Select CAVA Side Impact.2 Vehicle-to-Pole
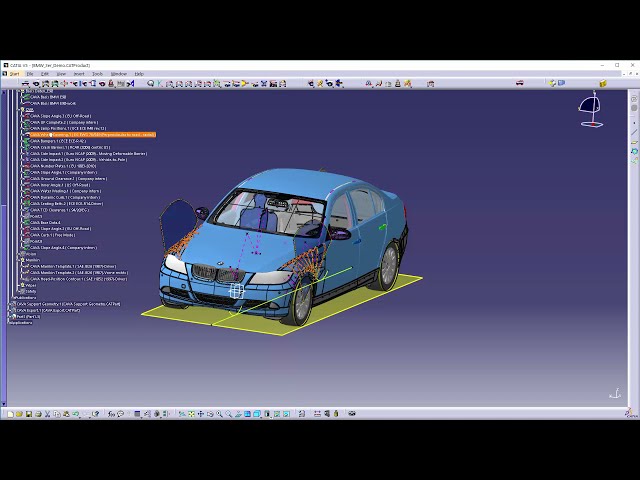This screenshot has width=640, height=480. 78,160
